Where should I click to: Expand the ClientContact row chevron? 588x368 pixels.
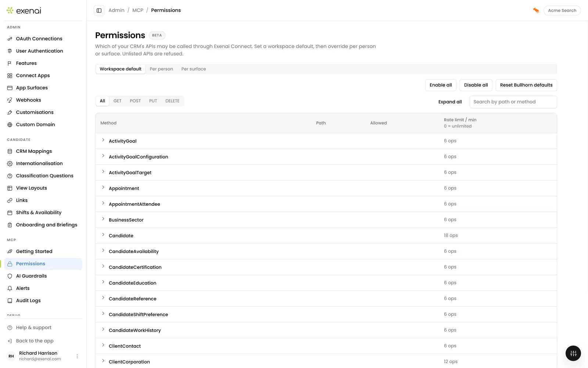pos(103,345)
